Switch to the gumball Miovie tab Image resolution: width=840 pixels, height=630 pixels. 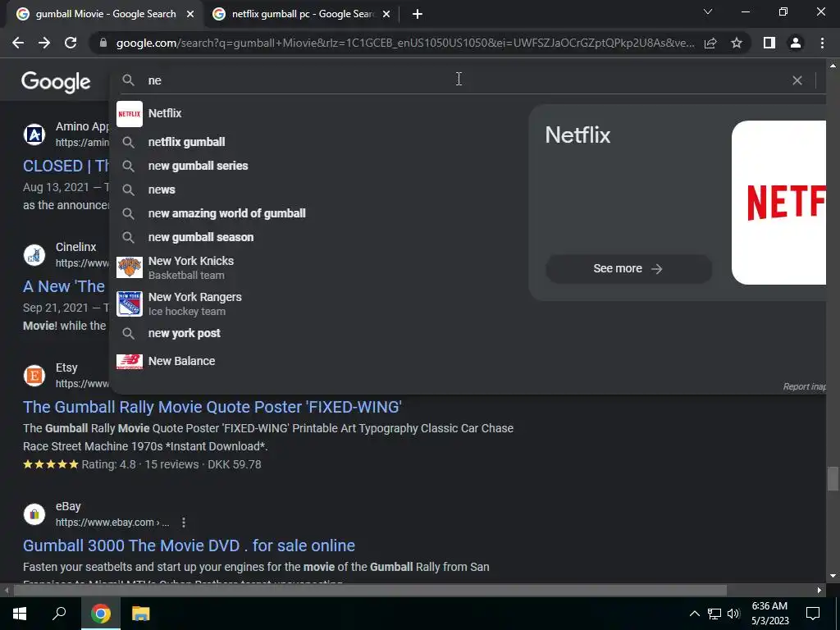[x=106, y=15]
